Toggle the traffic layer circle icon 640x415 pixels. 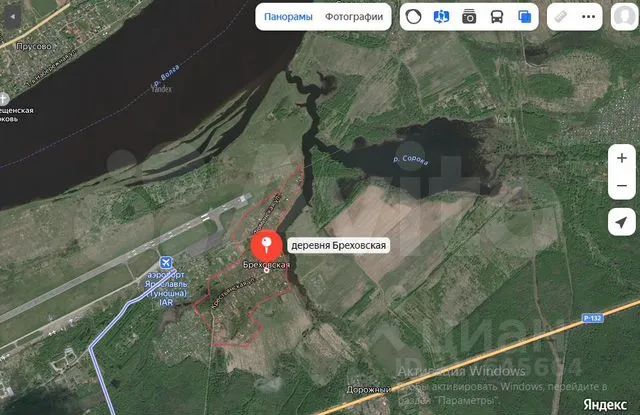[x=413, y=17]
